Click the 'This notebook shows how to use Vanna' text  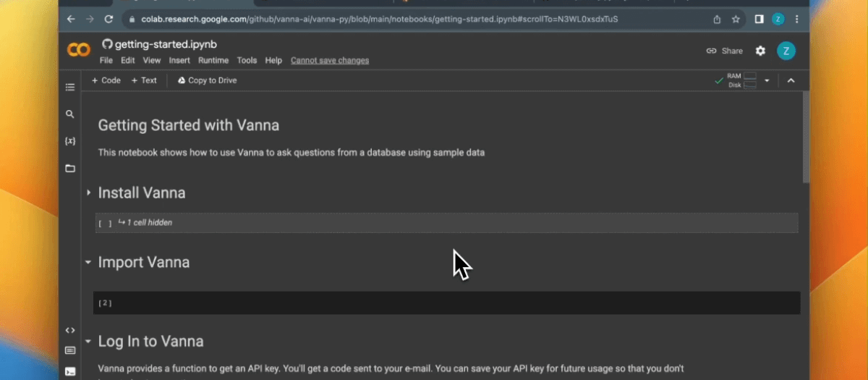pos(292,153)
